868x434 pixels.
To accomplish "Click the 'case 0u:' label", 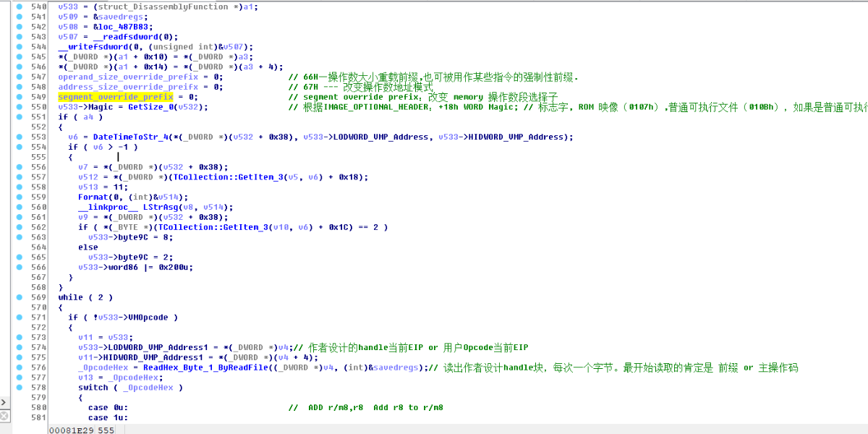I will [x=108, y=407].
